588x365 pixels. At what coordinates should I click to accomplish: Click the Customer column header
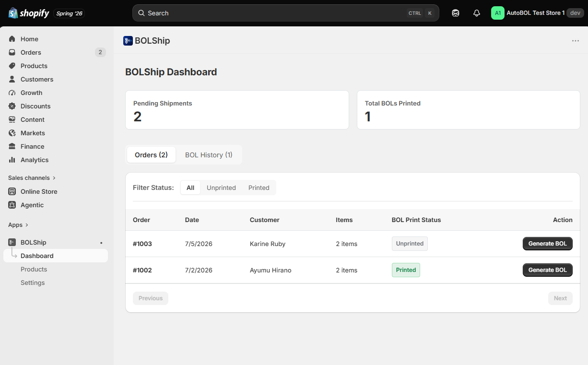pos(265,220)
